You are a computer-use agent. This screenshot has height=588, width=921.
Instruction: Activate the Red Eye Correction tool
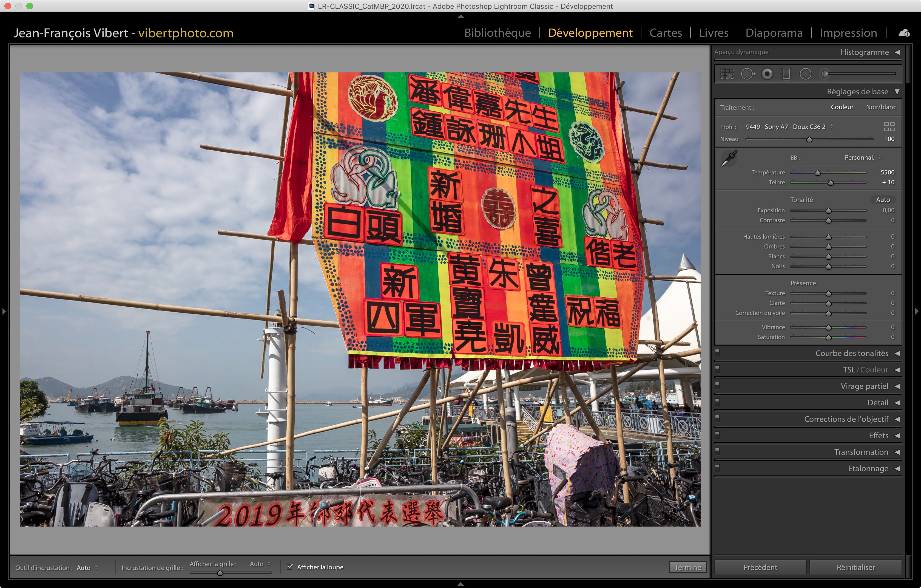[767, 74]
